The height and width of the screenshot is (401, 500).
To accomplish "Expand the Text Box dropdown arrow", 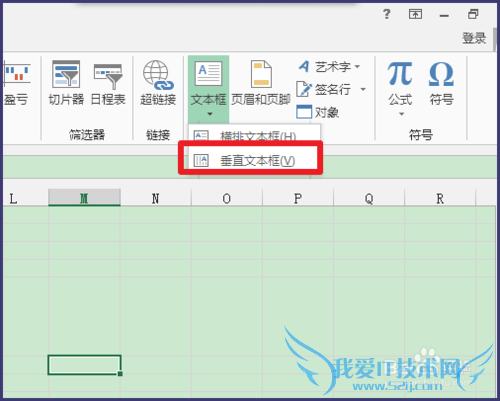I will (x=210, y=114).
